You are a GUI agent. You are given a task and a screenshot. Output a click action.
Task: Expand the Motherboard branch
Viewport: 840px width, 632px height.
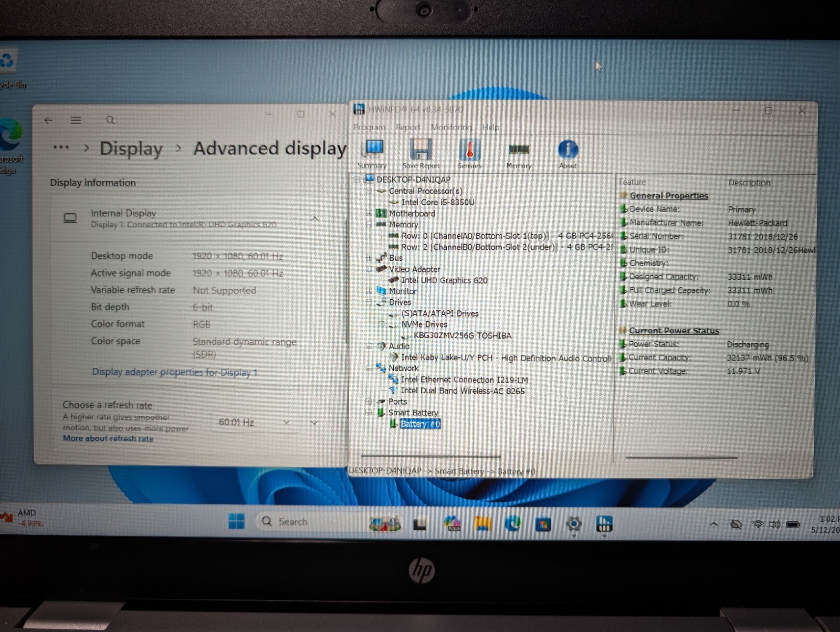click(x=369, y=213)
